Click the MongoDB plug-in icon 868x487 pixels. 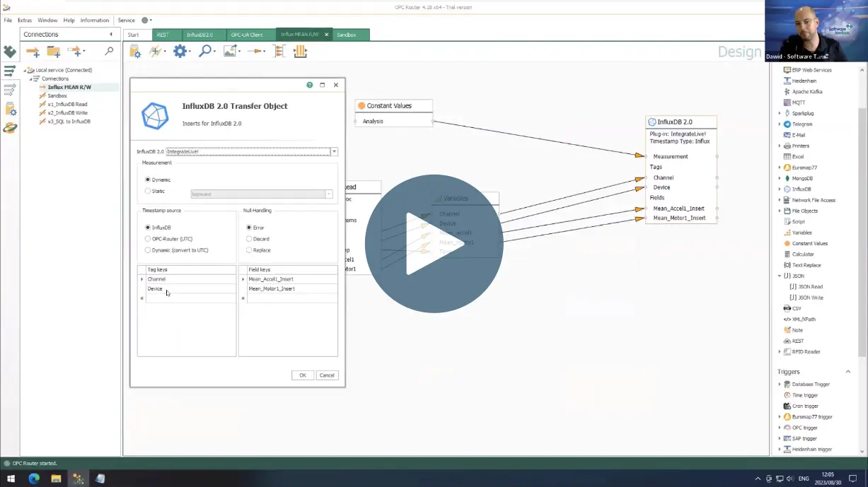point(787,178)
